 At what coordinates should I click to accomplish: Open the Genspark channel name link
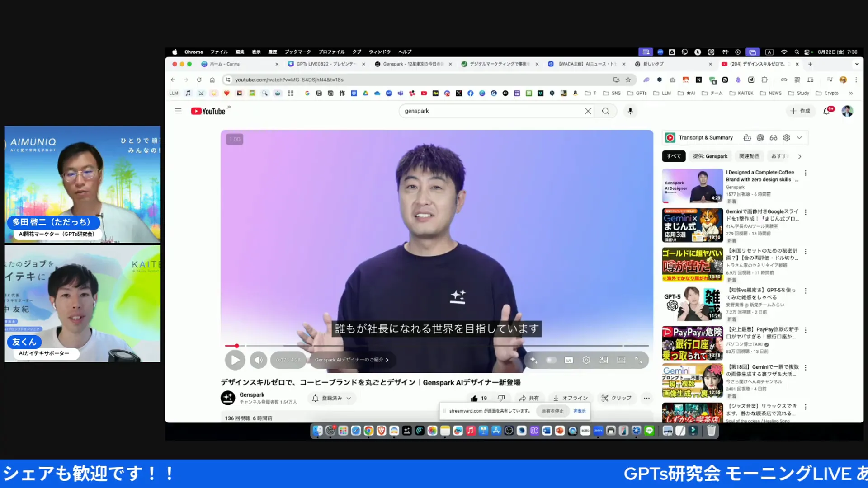pyautogui.click(x=252, y=394)
